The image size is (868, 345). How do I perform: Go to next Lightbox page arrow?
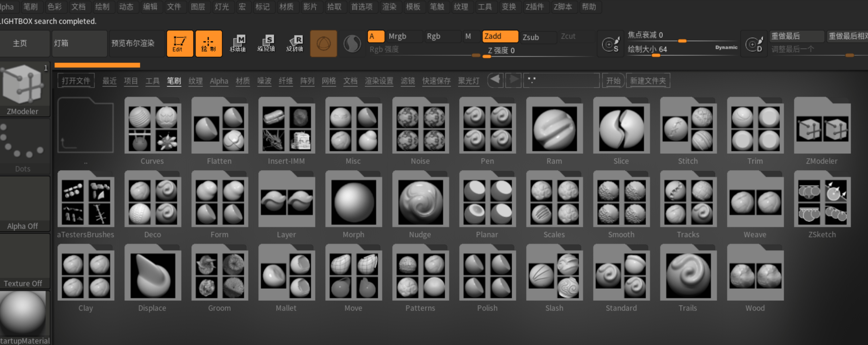click(513, 80)
